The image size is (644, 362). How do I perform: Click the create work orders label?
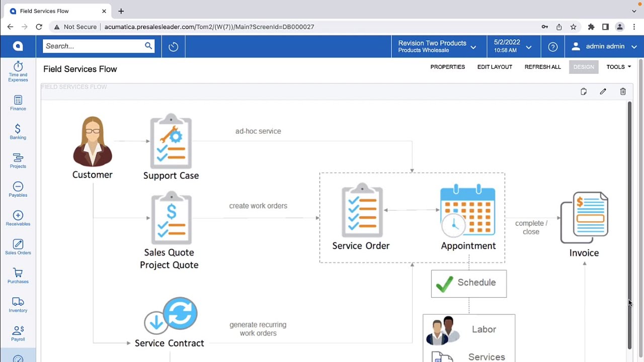pyautogui.click(x=258, y=206)
